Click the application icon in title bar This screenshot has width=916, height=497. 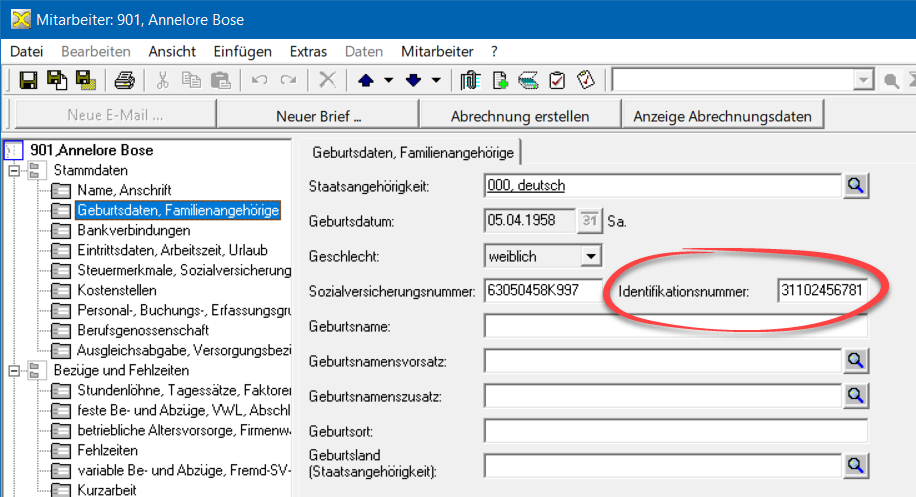21,19
